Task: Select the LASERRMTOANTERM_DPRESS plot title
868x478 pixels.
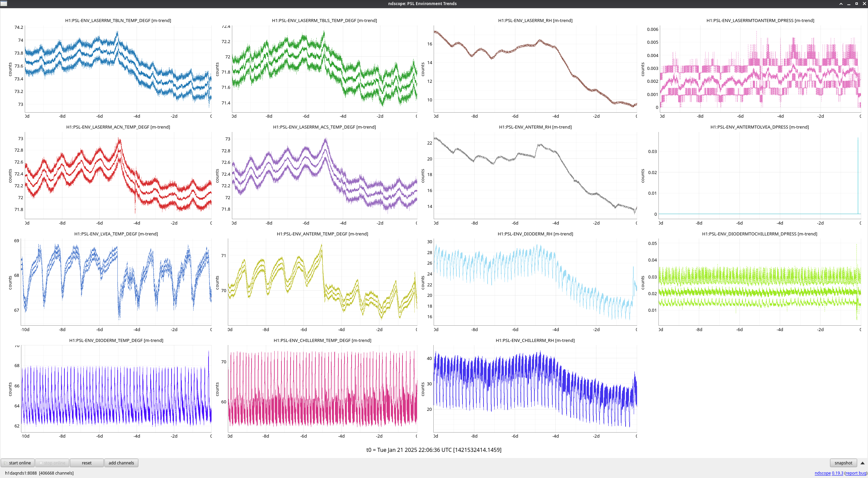Action: (760, 20)
